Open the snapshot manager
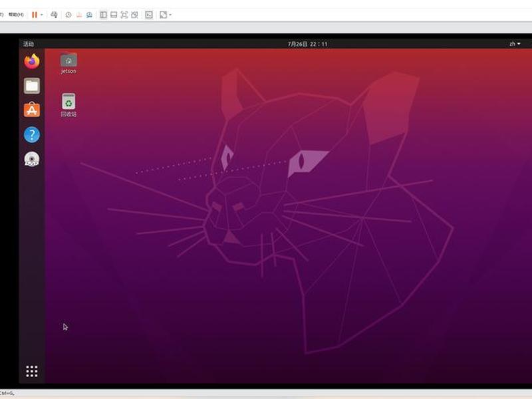 (x=89, y=15)
